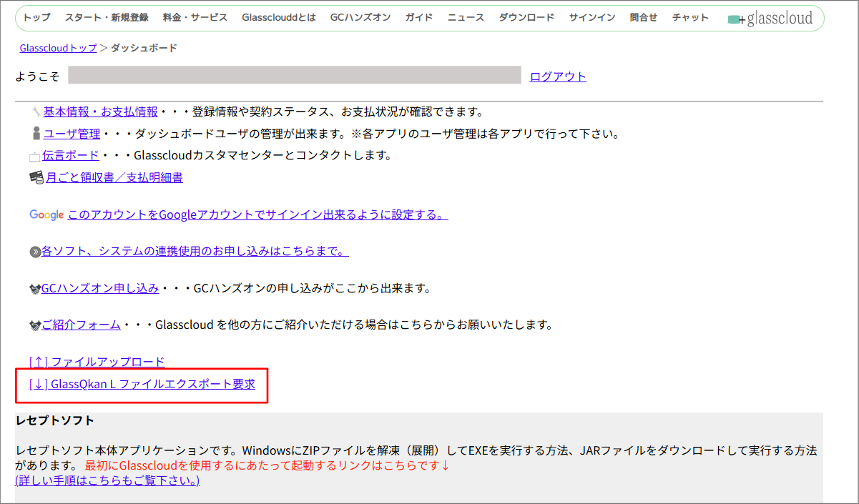859x504 pixels.
Task: Click the handshake icon next to ご紹介フォーム
Action: [34, 324]
